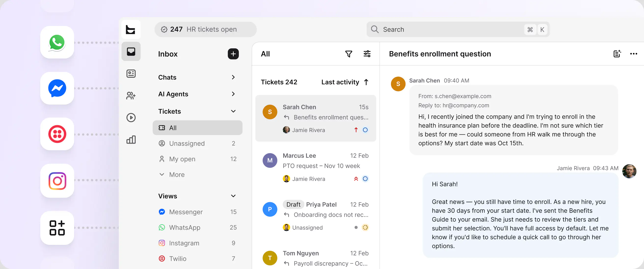This screenshot has width=644, height=269.
Task: Click Jamie Rivera assignee on Marcus Lee ticket
Action: click(x=304, y=179)
